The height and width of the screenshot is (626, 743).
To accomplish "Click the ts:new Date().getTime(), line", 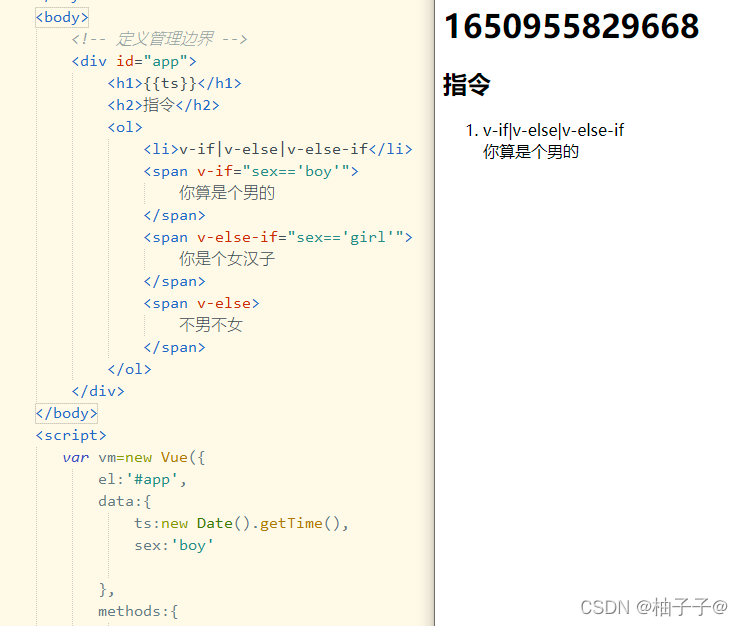I will (242, 523).
